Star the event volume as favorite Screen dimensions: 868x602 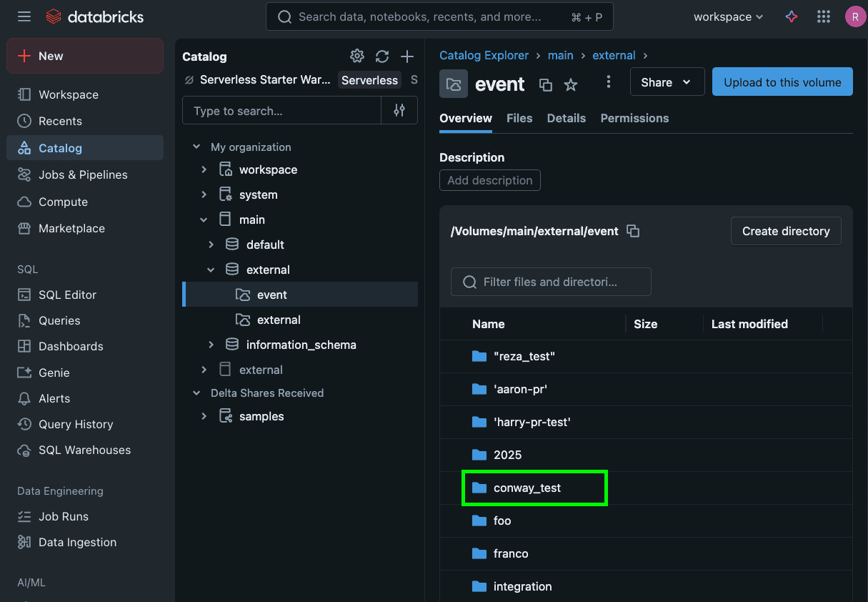click(571, 84)
